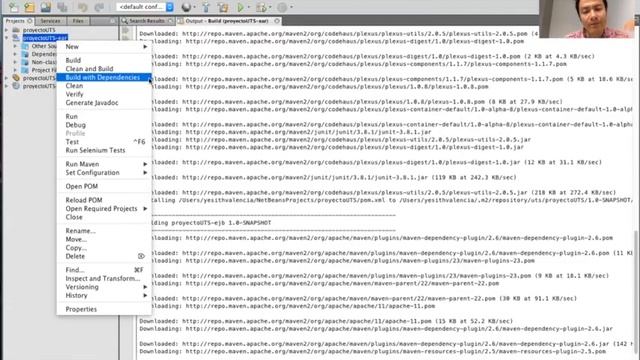Click the web globe project icon
The height and width of the screenshot is (360, 640).
coord(16,86)
